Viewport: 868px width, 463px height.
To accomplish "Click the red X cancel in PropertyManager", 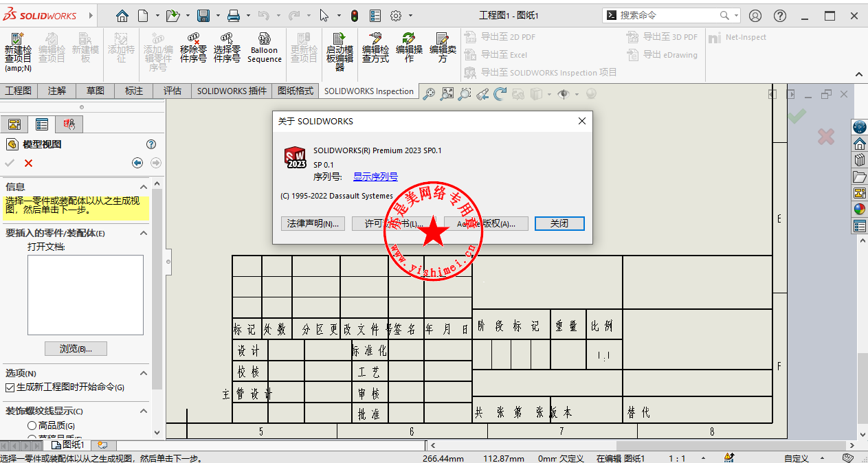I will coord(28,163).
